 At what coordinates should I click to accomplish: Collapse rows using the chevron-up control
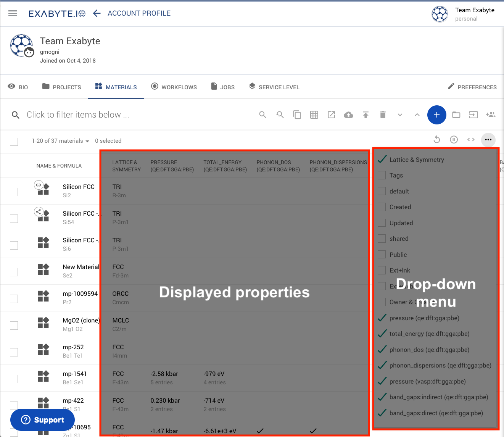click(417, 114)
